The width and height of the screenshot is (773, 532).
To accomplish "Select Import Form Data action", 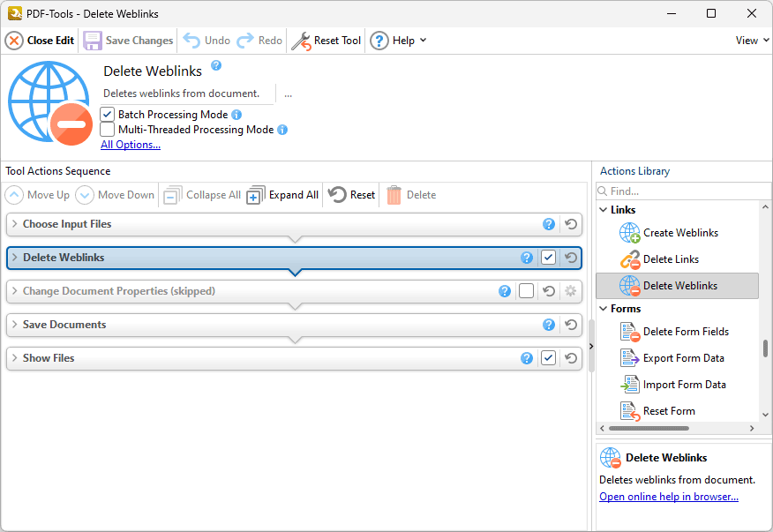I will [x=677, y=385].
